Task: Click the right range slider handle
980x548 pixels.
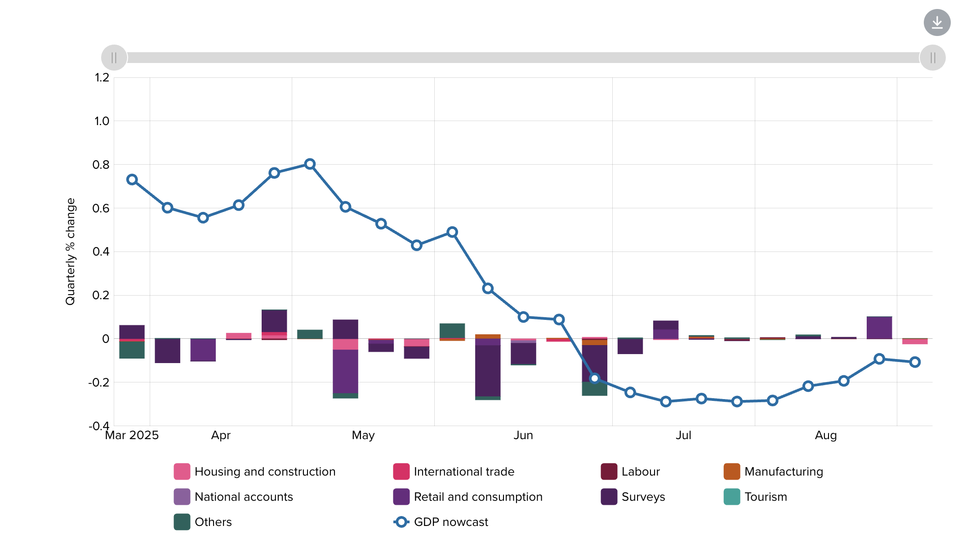Action: pyautogui.click(x=932, y=58)
